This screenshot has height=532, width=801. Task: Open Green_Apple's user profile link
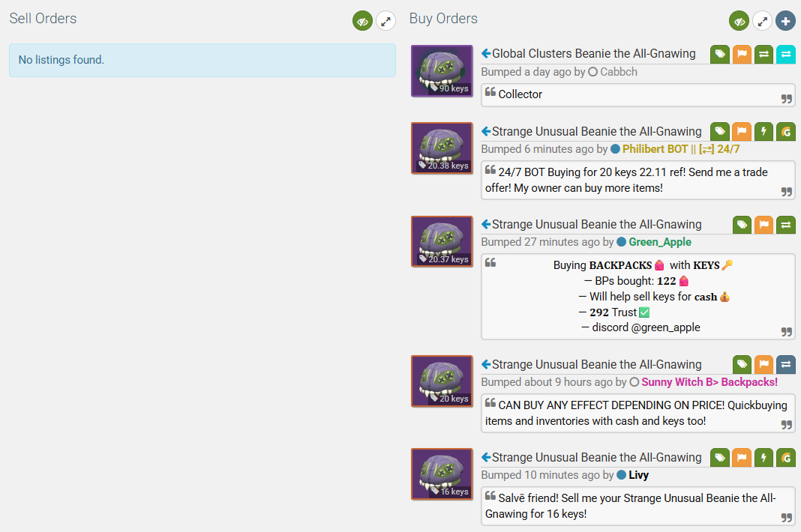(x=659, y=242)
